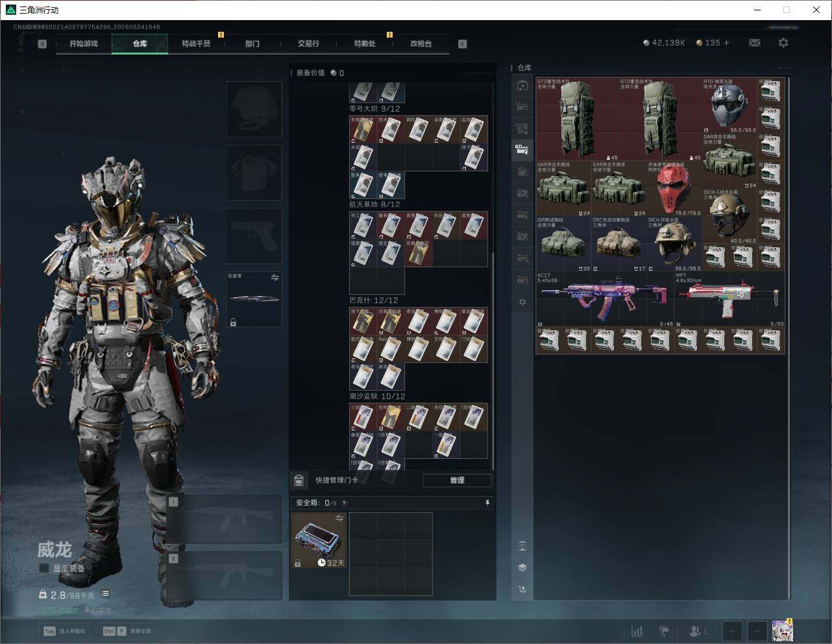Click the flag icon in bottom bar
Image resolution: width=832 pixels, height=644 pixels.
[x=664, y=631]
